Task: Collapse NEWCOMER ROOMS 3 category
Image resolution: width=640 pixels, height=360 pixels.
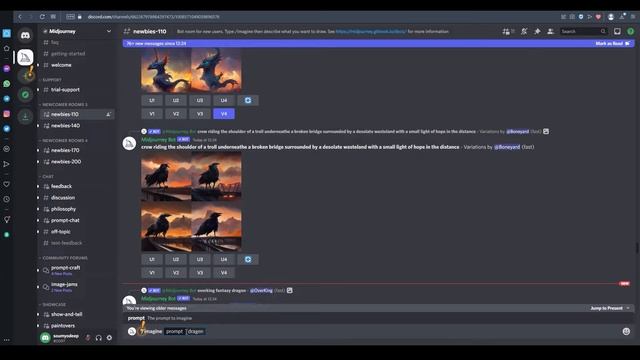Action: pyautogui.click(x=64, y=105)
